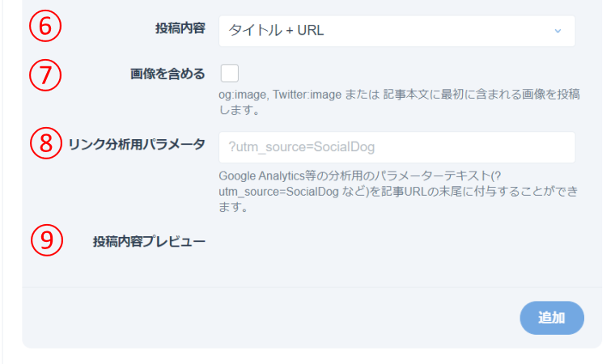The image size is (615, 364).
Task: Click the circled number 9 marker
Action: point(45,240)
